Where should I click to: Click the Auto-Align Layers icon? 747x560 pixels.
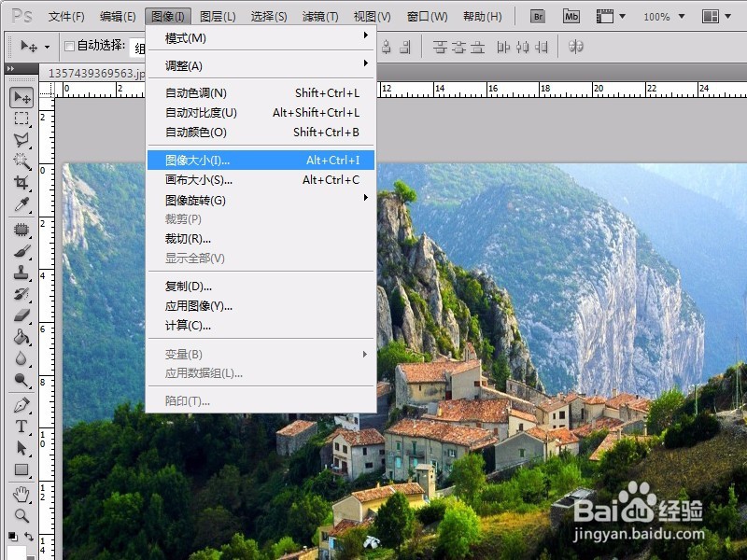tap(575, 47)
